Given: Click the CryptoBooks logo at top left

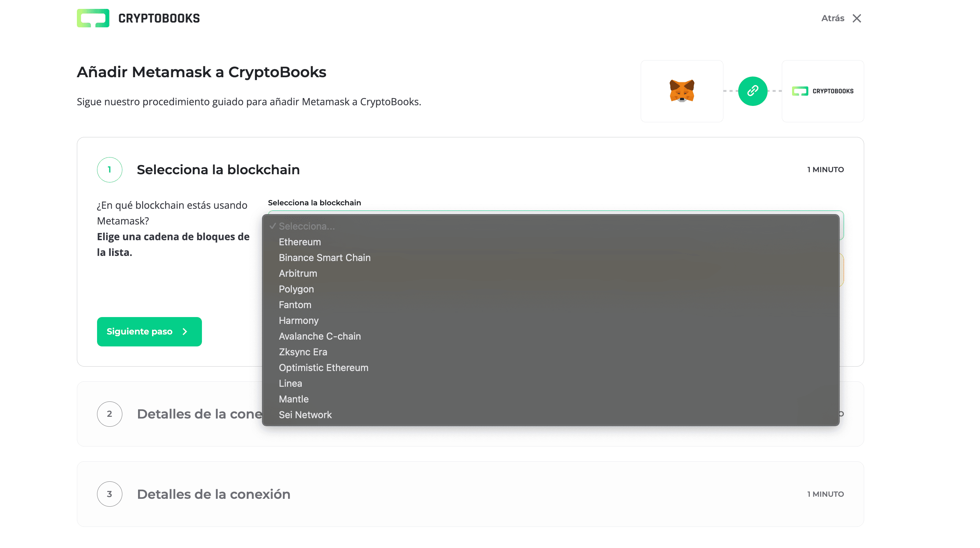Looking at the screenshot, I should coord(138,18).
